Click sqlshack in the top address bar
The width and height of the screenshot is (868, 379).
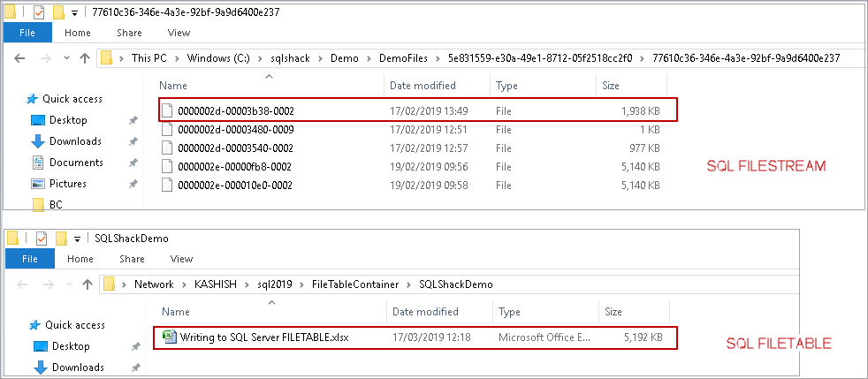click(x=290, y=58)
